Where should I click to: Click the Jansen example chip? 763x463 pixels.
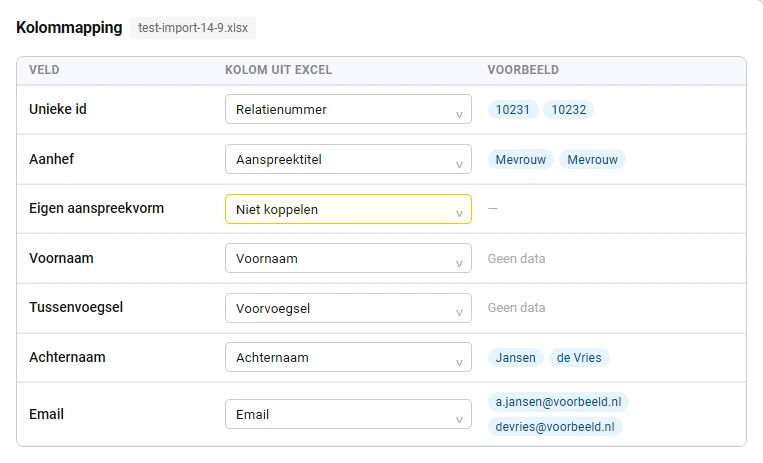515,357
